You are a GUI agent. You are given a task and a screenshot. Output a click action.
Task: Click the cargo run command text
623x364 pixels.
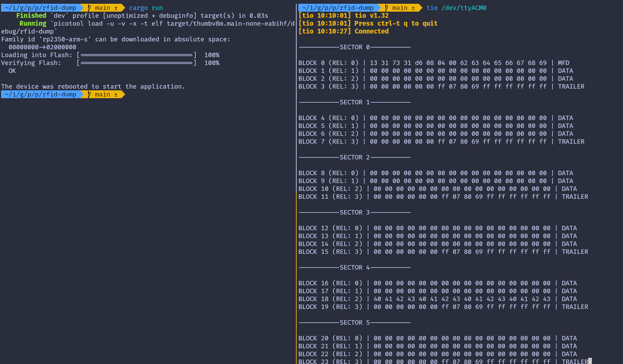pyautogui.click(x=146, y=8)
